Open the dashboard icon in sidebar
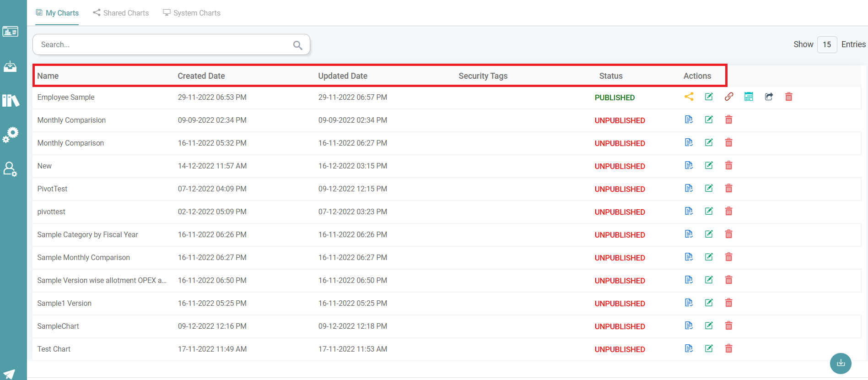Screen dimensions: 868x380 coord(10,32)
